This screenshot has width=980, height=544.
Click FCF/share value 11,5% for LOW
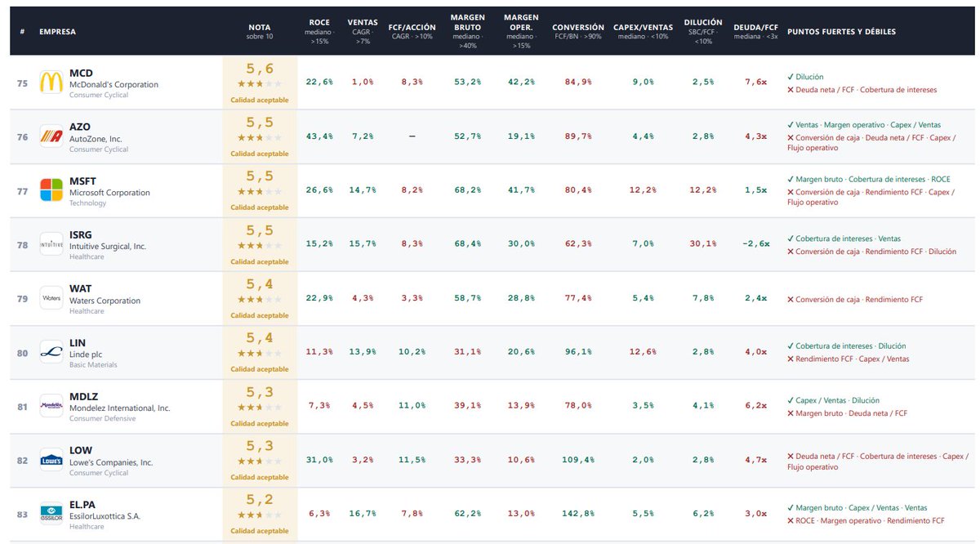(412, 459)
